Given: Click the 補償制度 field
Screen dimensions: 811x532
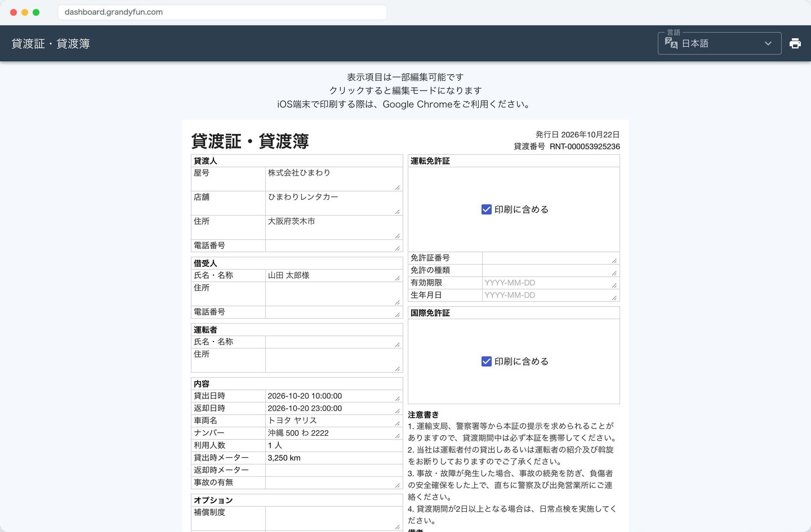Looking at the screenshot, I should point(333,518).
